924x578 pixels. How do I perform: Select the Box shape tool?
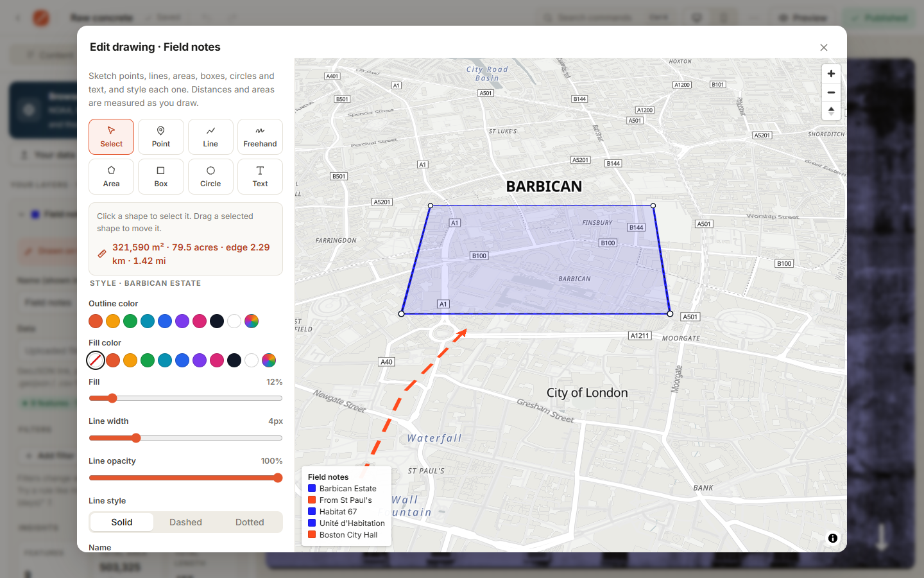coord(161,177)
